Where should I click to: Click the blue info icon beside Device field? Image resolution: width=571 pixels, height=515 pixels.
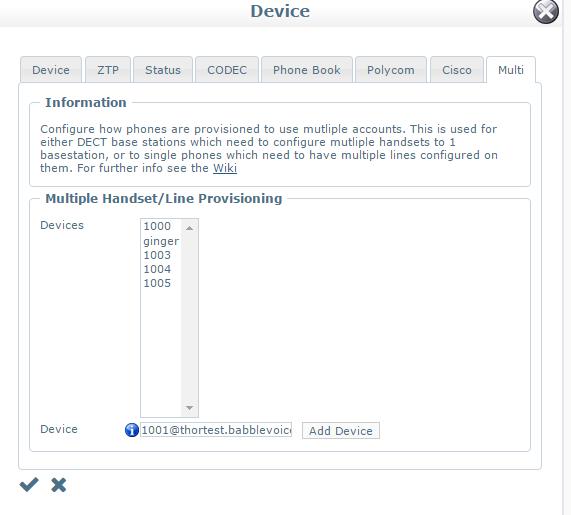(x=131, y=430)
